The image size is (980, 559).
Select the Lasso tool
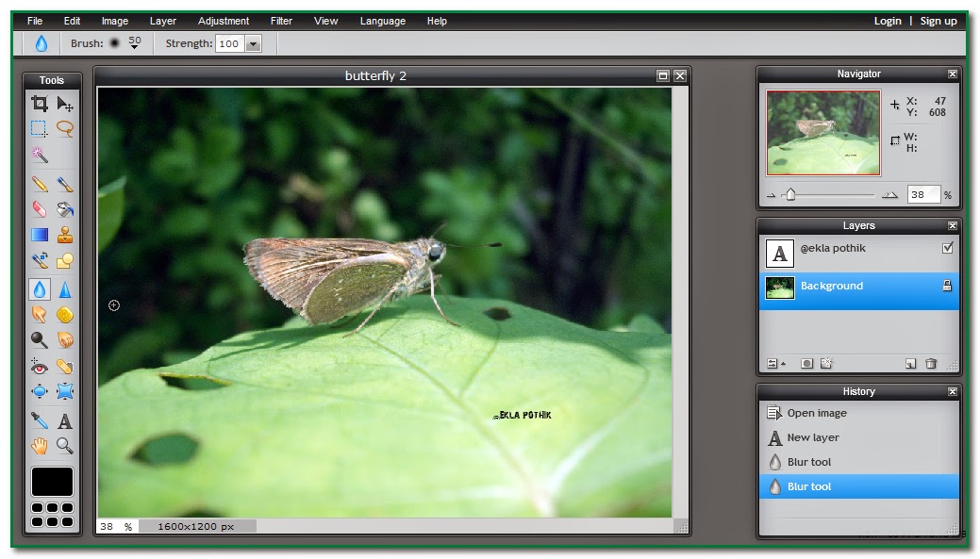[66, 129]
